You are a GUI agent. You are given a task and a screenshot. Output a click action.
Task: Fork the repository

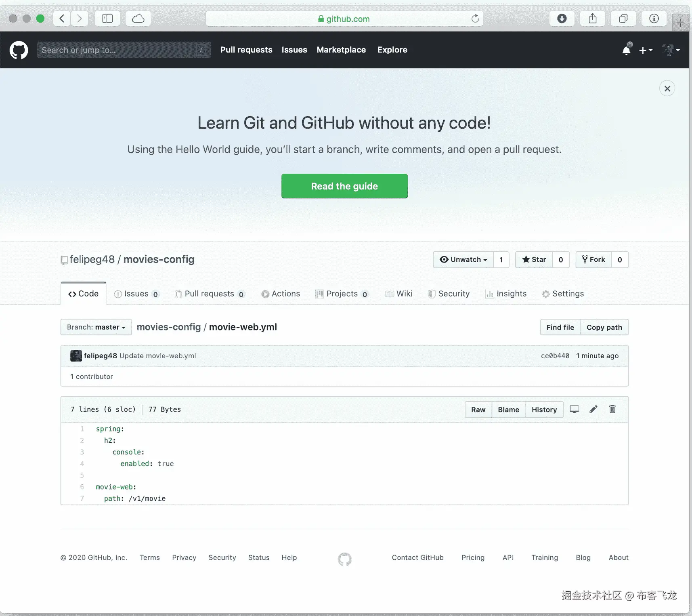click(x=593, y=260)
